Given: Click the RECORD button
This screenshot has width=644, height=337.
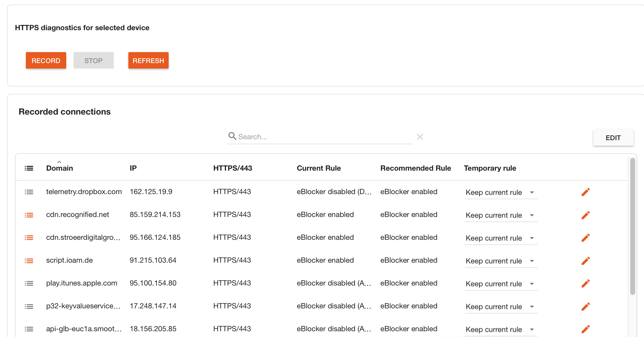Looking at the screenshot, I should click(46, 60).
